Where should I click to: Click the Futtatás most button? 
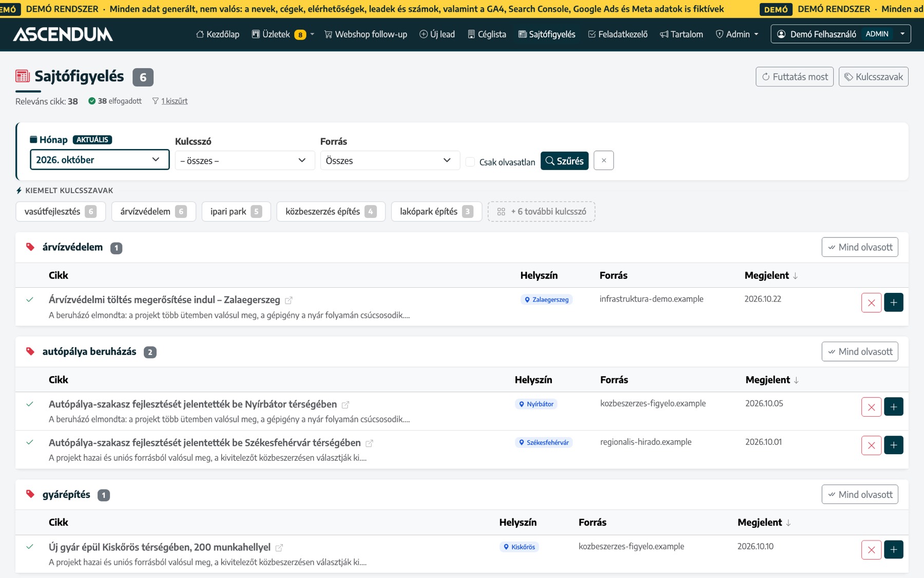tap(795, 77)
